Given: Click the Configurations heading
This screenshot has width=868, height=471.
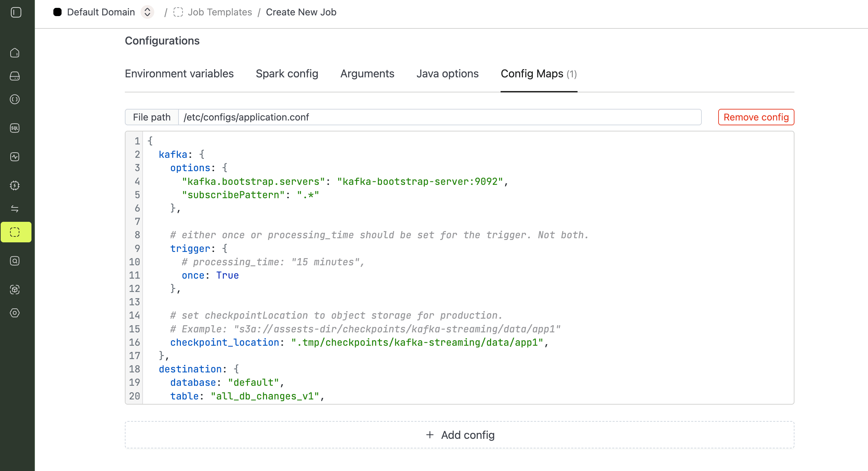Looking at the screenshot, I should click(162, 41).
